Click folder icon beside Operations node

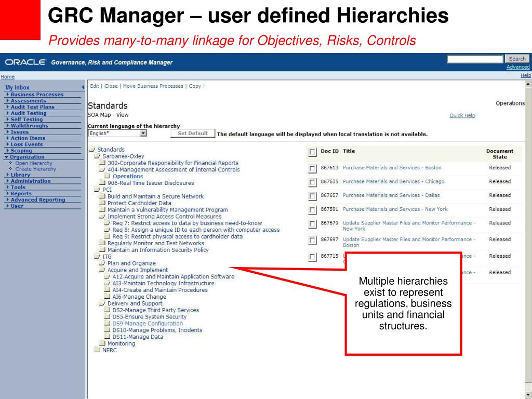pos(107,176)
